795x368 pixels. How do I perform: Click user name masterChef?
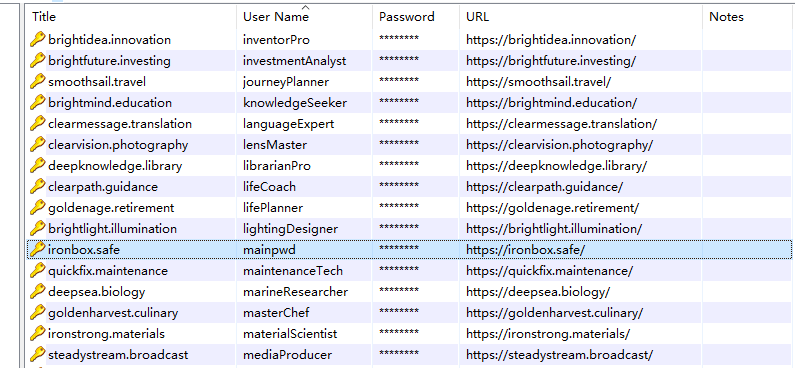pos(276,313)
